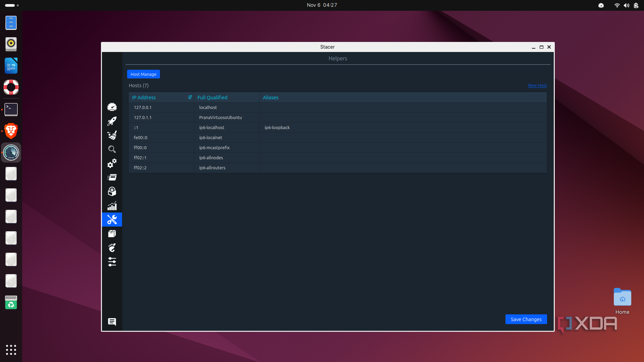Select Helpers wrench and screwdriver icon
This screenshot has width=644, height=362.
tap(112, 220)
